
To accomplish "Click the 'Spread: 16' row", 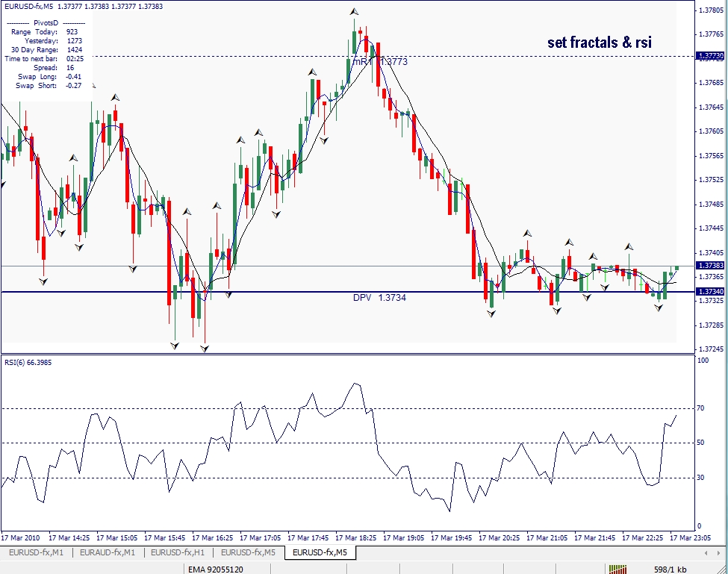I will (54, 68).
